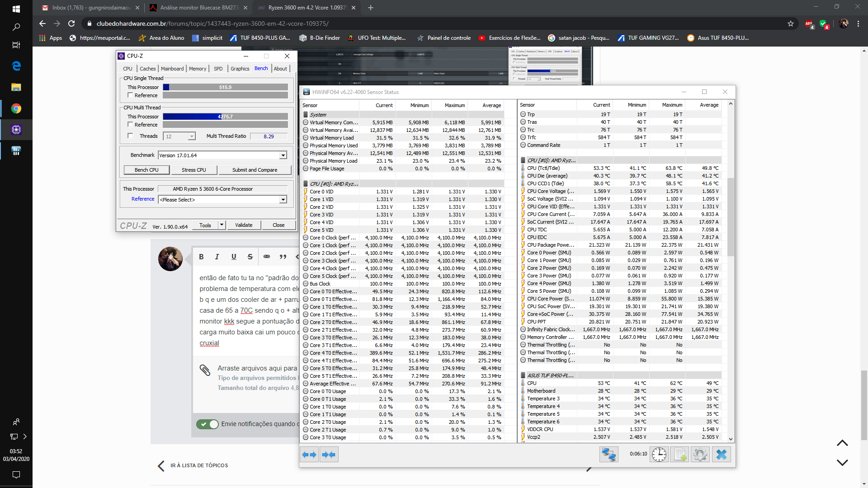The width and height of the screenshot is (868, 488).
Task: Click 'IR À LISTA DE TÓPICOS' link
Action: click(x=199, y=465)
